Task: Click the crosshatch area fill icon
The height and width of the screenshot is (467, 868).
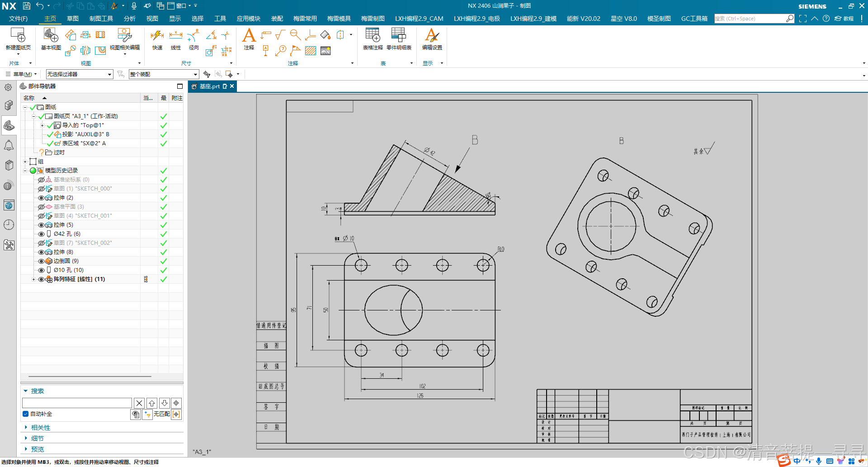Action: pyautogui.click(x=311, y=51)
